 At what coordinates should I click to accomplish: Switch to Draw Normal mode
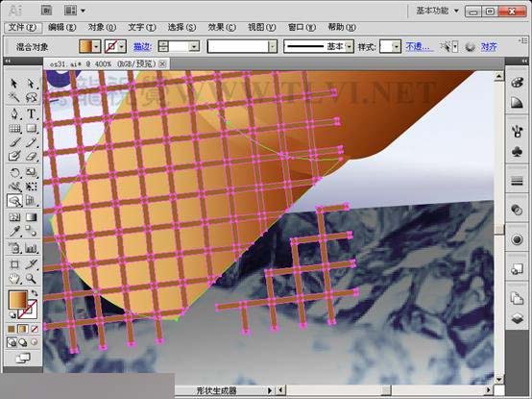[12, 342]
